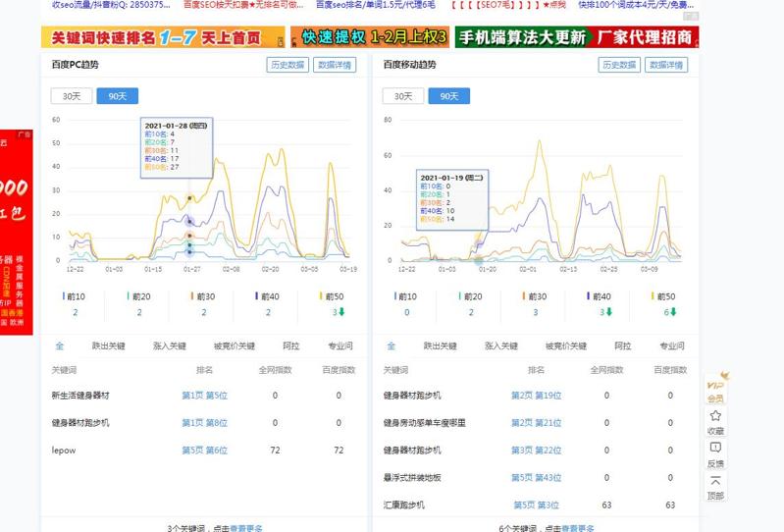This screenshot has height=532, width=784.
Task: Select 30天 range in 百度PC趋势
Action: point(72,96)
